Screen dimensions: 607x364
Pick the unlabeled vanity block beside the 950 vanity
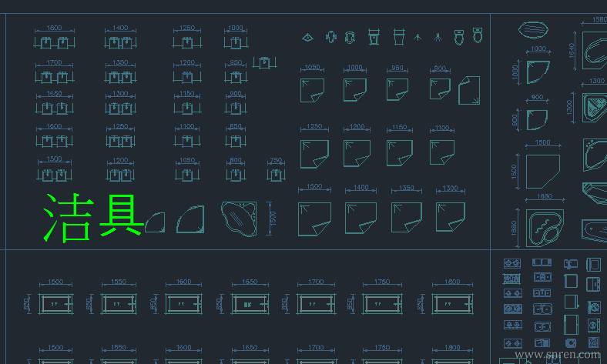pos(264,62)
